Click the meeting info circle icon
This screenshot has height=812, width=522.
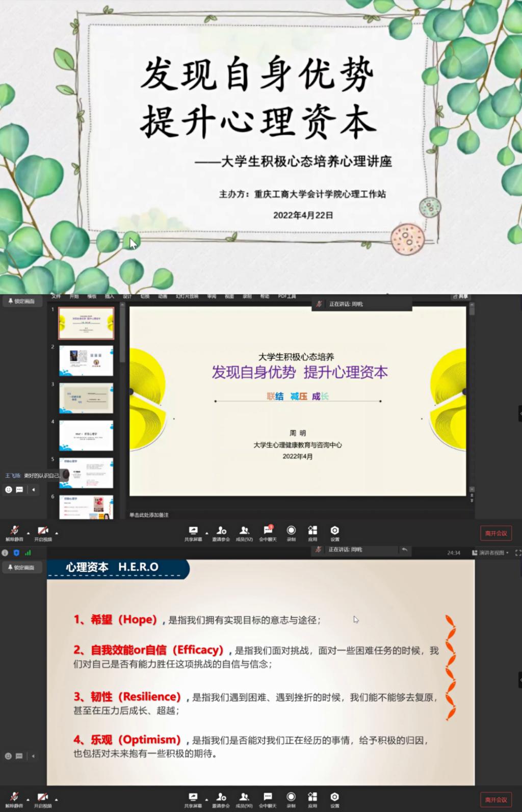tap(5, 553)
